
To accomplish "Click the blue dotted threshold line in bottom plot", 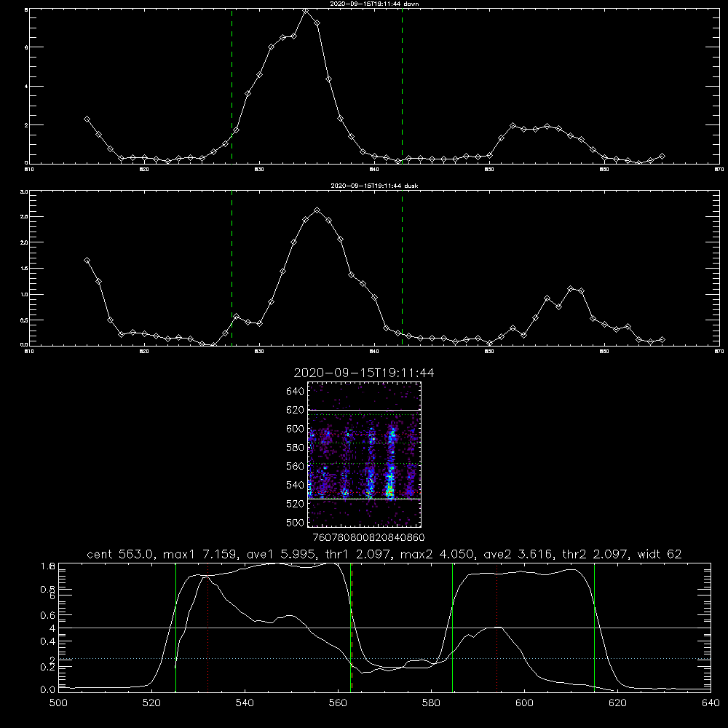I will pyautogui.click(x=384, y=658).
